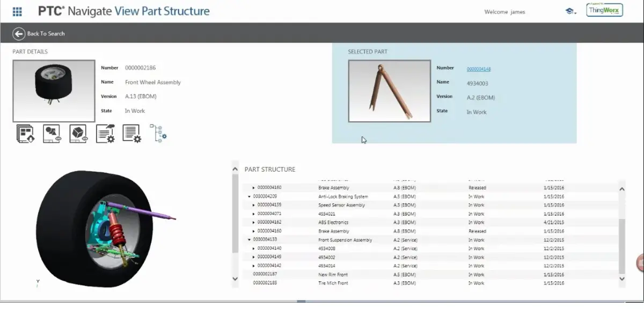This screenshot has height=322, width=644.
Task: Click the 4934021 name cell
Action: [327, 214]
